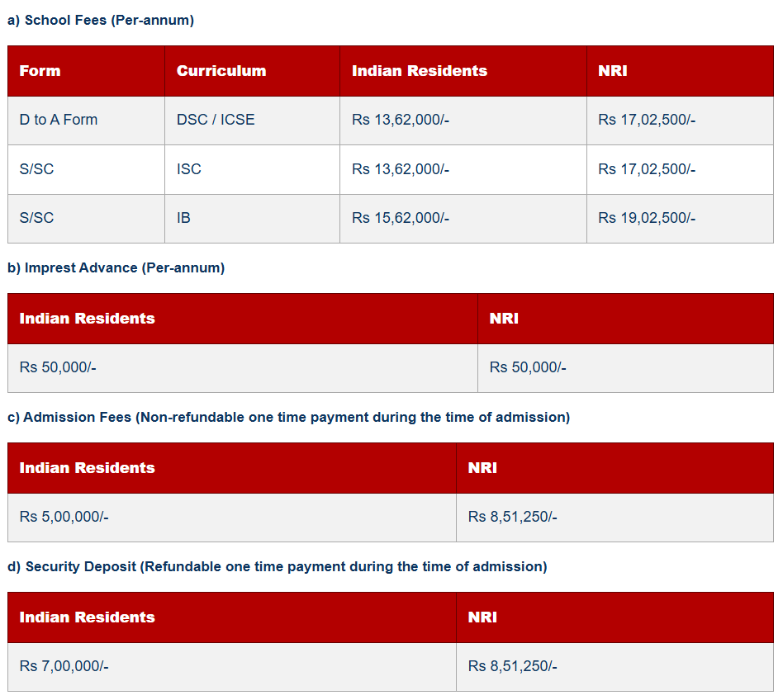Select the IB Indian Residents fee Rs 15,62,000/-

[x=400, y=218]
